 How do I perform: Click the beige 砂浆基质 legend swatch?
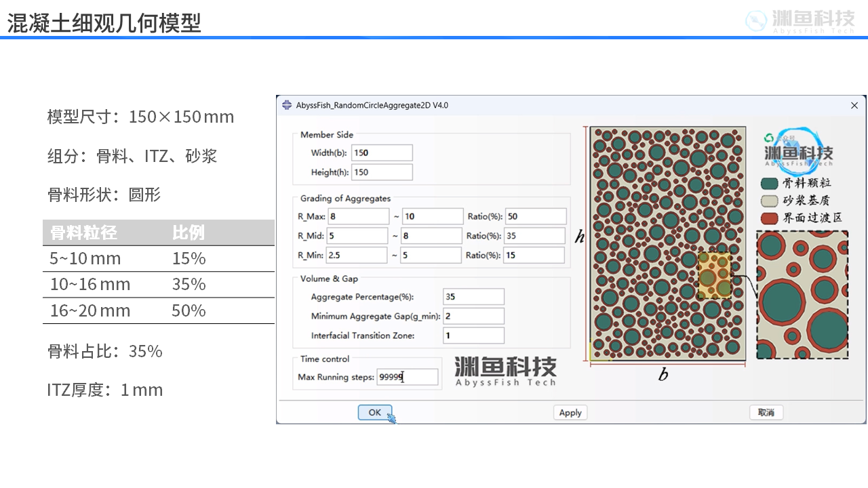(x=769, y=201)
